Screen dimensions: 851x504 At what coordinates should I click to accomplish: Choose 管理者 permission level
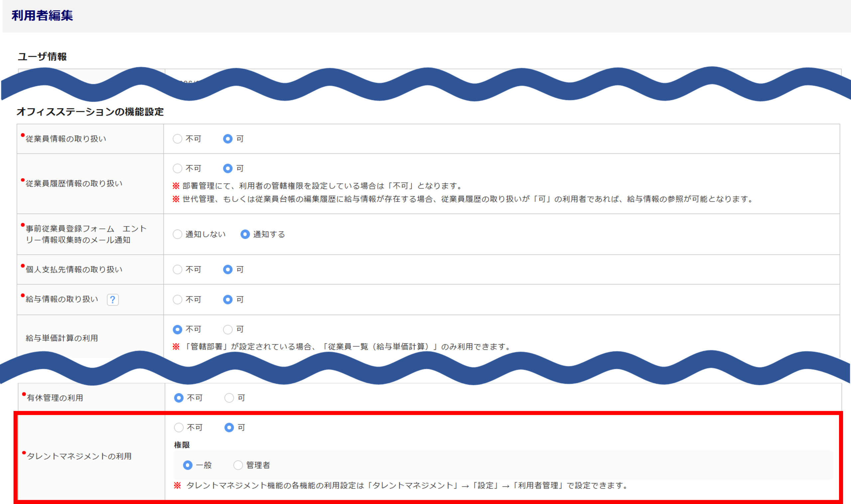click(238, 465)
